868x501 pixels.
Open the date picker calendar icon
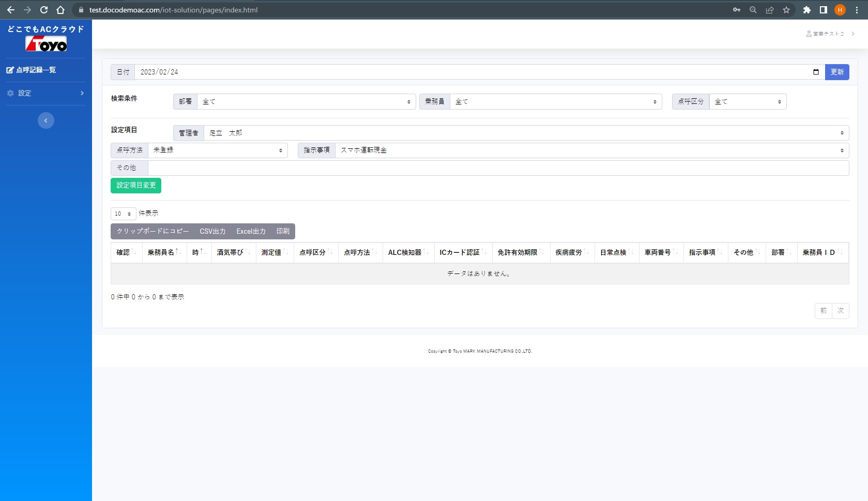click(x=816, y=72)
